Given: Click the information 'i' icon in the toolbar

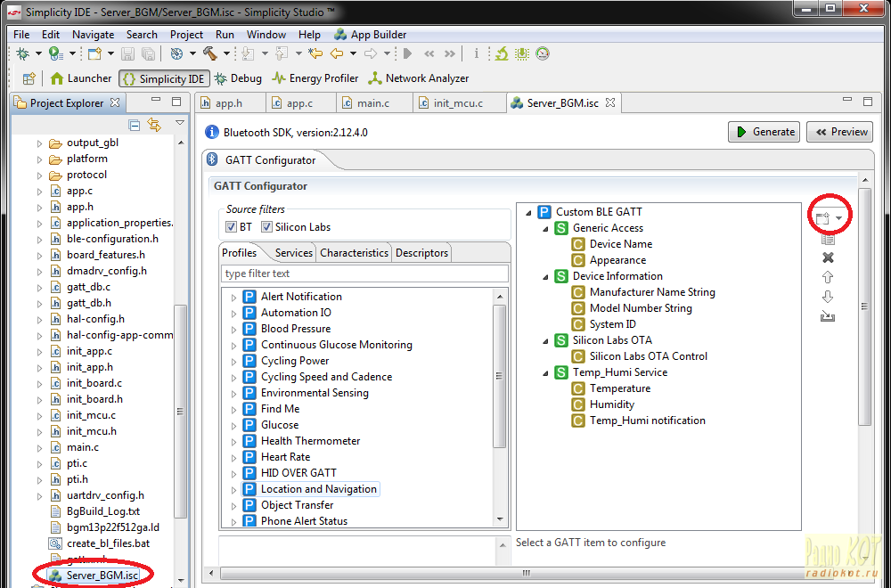Looking at the screenshot, I should [x=476, y=54].
